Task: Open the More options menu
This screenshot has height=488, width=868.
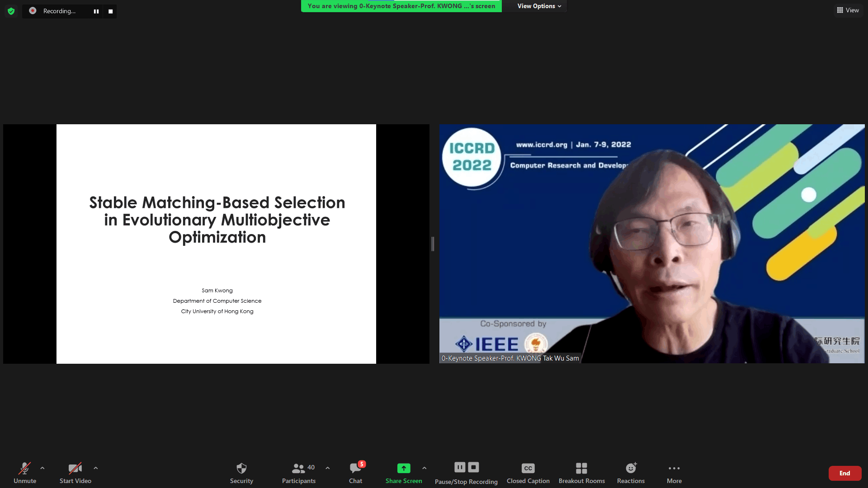Action: (674, 473)
